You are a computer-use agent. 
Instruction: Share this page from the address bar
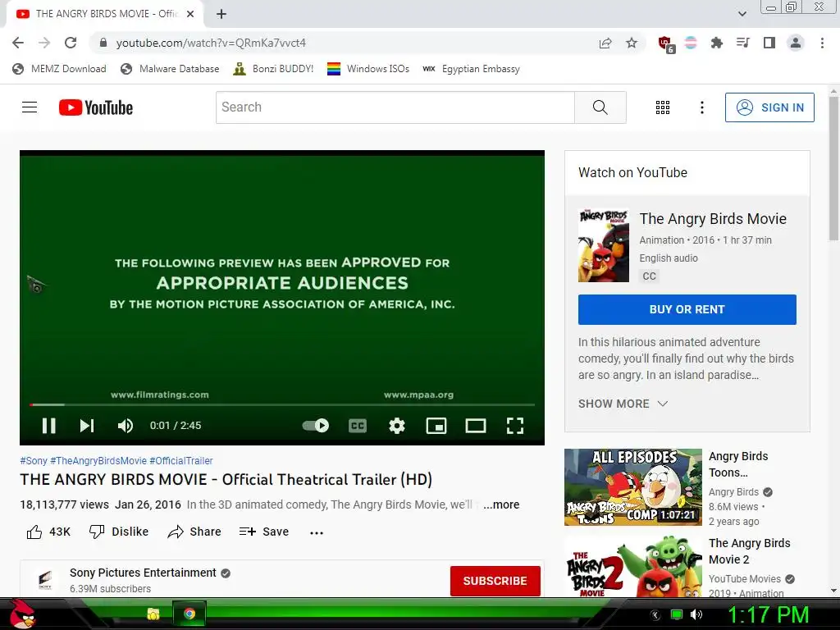pyautogui.click(x=605, y=43)
